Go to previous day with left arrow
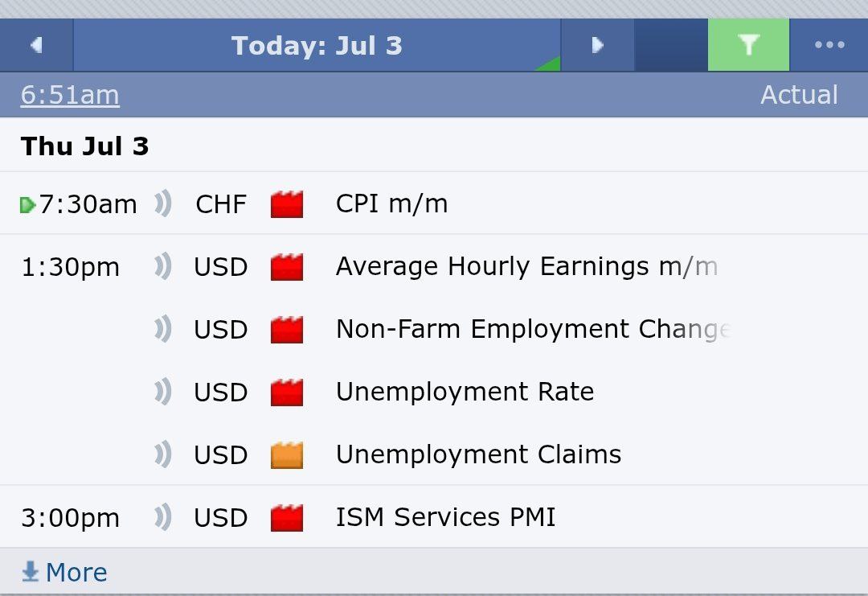The image size is (868, 596). (x=36, y=45)
